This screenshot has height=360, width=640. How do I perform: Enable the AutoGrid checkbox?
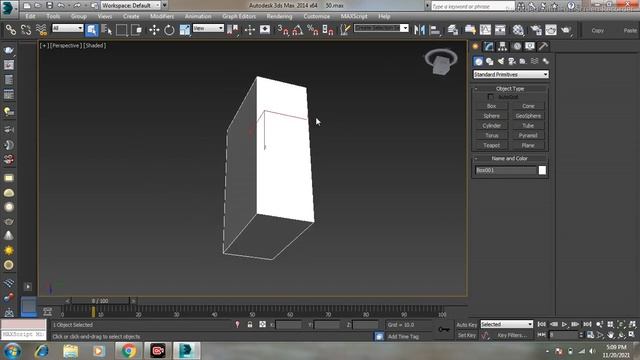pos(491,97)
